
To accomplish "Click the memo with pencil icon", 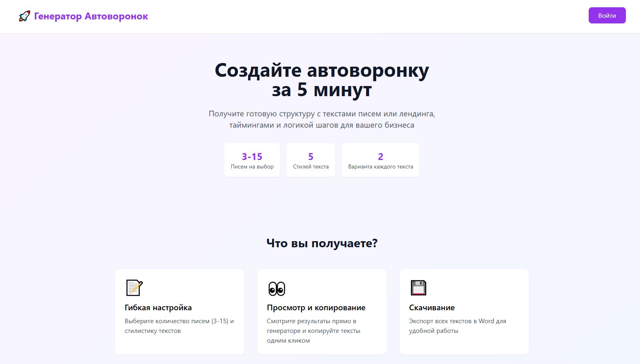I will (x=134, y=288).
